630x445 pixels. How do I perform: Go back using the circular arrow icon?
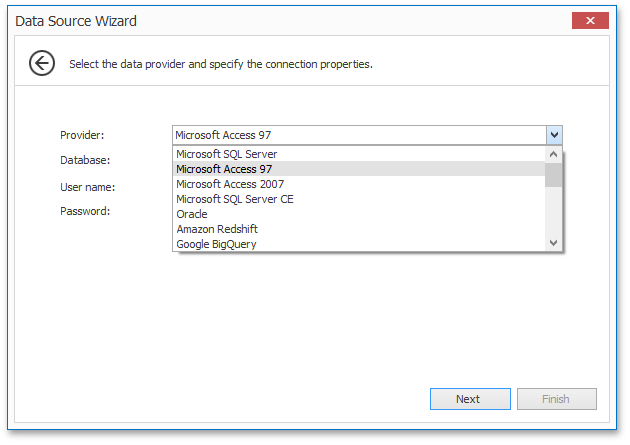coord(42,63)
